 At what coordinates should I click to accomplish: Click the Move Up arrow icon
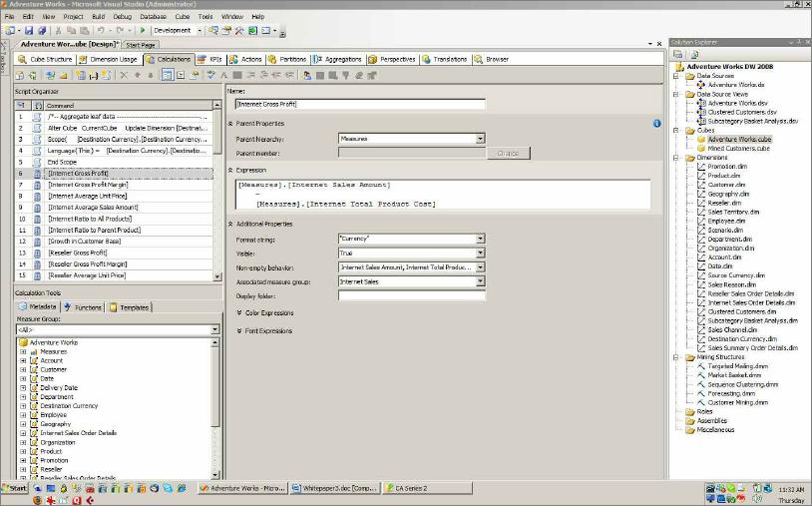pos(138,76)
